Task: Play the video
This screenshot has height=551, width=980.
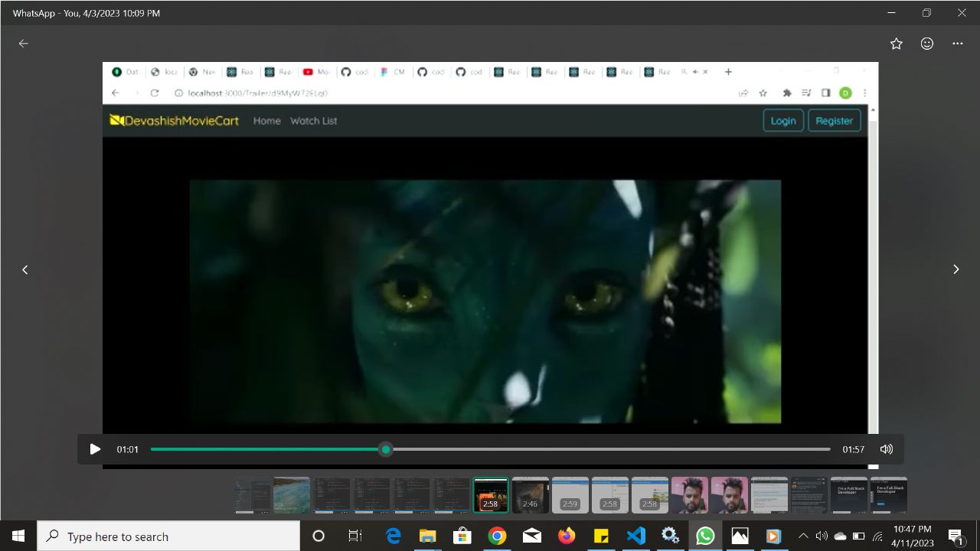Action: [95, 449]
